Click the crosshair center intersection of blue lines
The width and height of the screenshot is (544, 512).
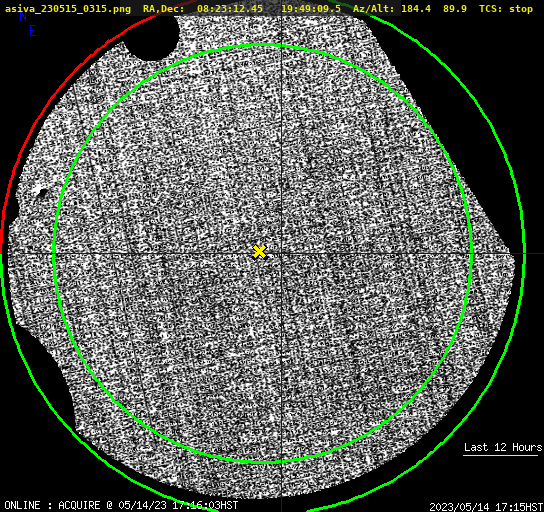click(x=281, y=254)
